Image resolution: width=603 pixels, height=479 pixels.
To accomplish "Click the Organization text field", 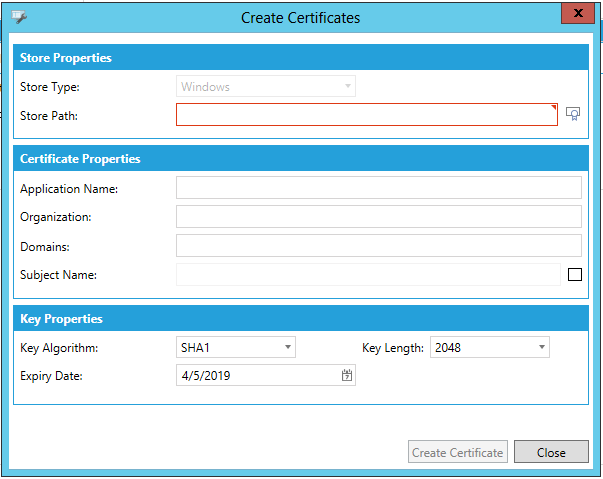I will click(x=378, y=217).
